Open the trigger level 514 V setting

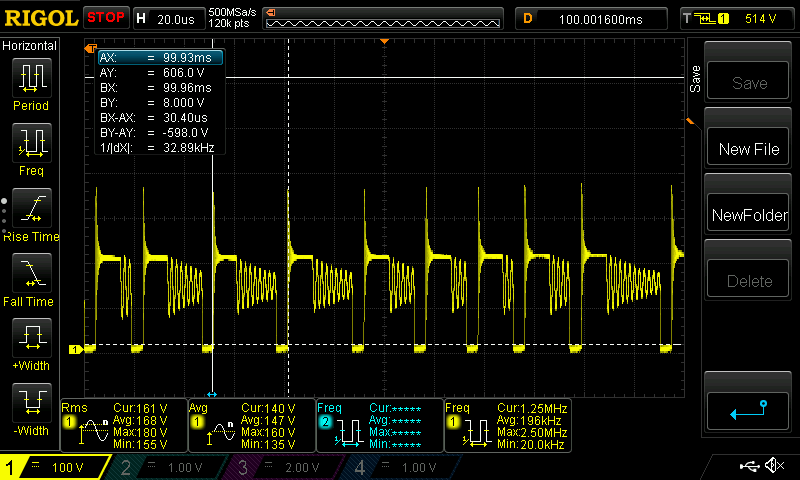(740, 18)
